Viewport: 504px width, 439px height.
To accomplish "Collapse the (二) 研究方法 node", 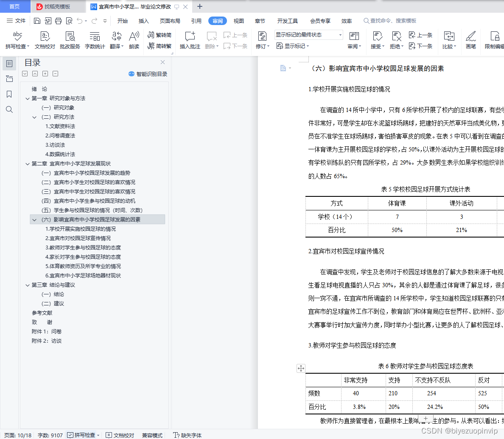I will (x=34, y=117).
